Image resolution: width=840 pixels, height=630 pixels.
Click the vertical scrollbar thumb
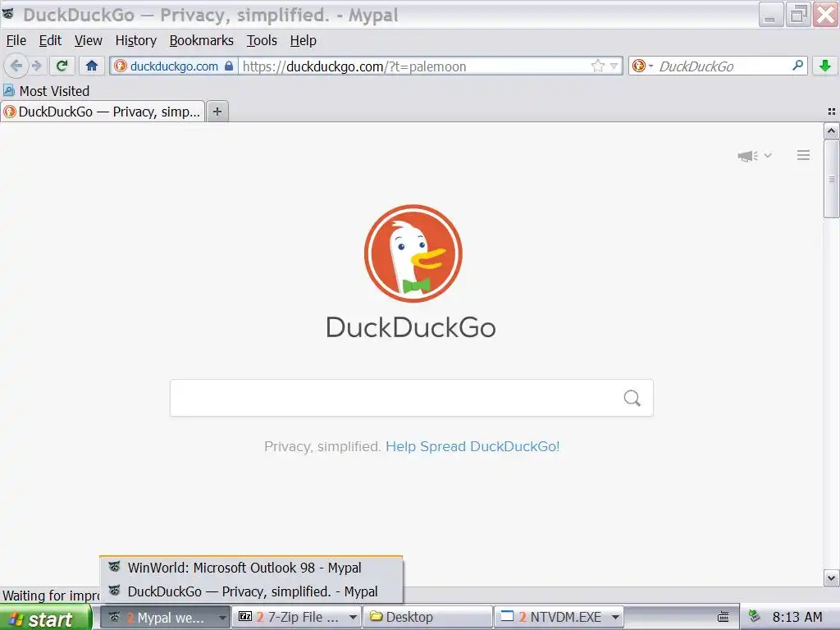point(832,179)
